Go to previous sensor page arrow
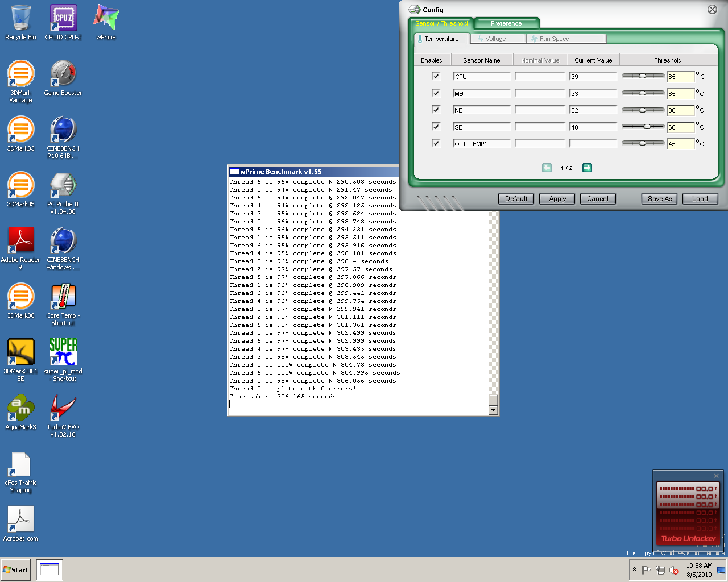The height and width of the screenshot is (582, 728). pos(547,168)
